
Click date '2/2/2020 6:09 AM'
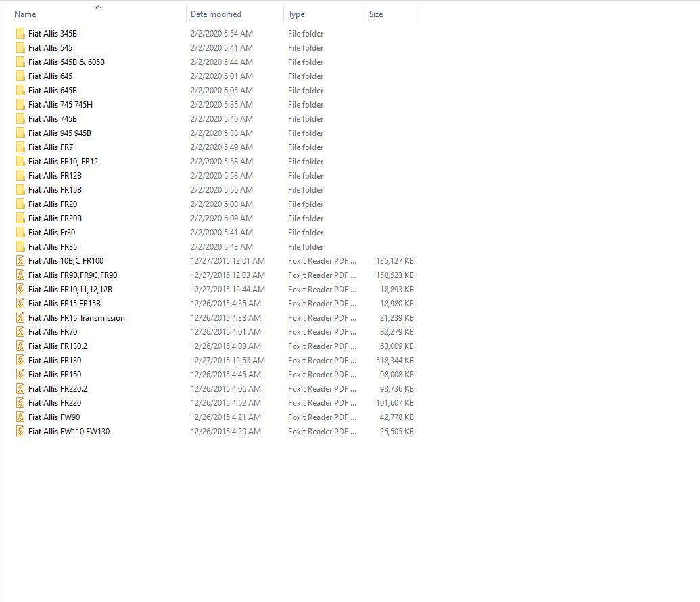point(222,218)
